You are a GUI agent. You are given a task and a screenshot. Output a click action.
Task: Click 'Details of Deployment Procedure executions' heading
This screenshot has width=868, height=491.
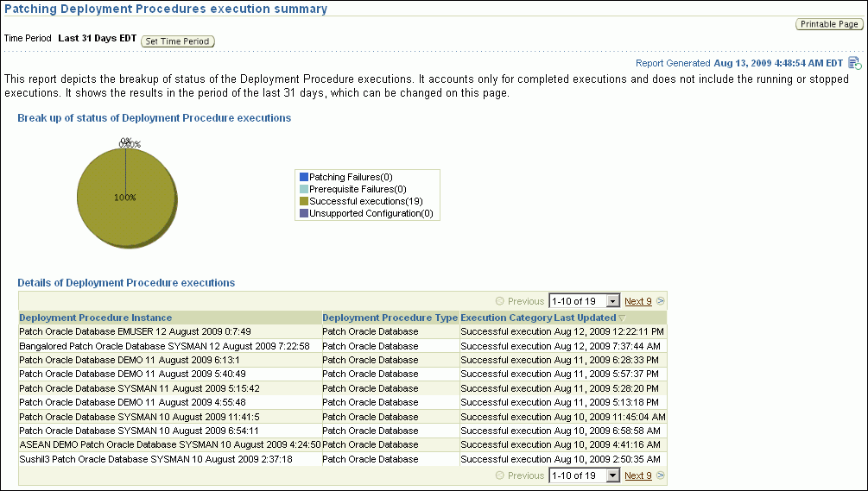(x=126, y=283)
